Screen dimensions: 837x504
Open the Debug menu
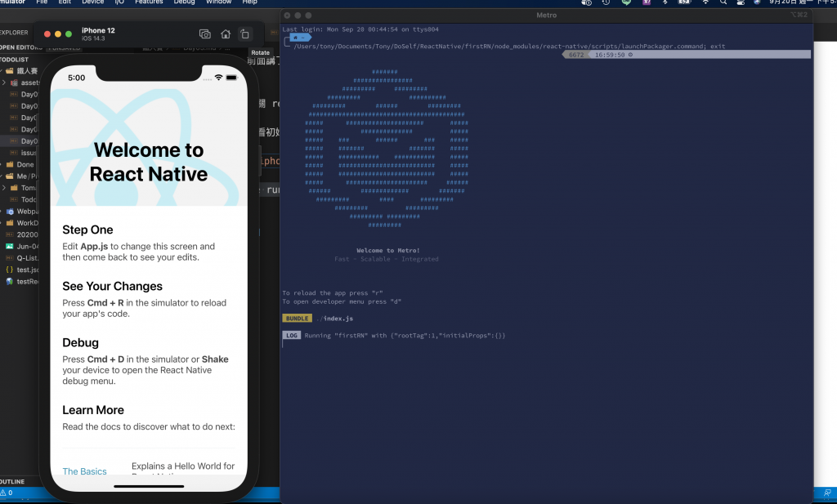click(184, 2)
